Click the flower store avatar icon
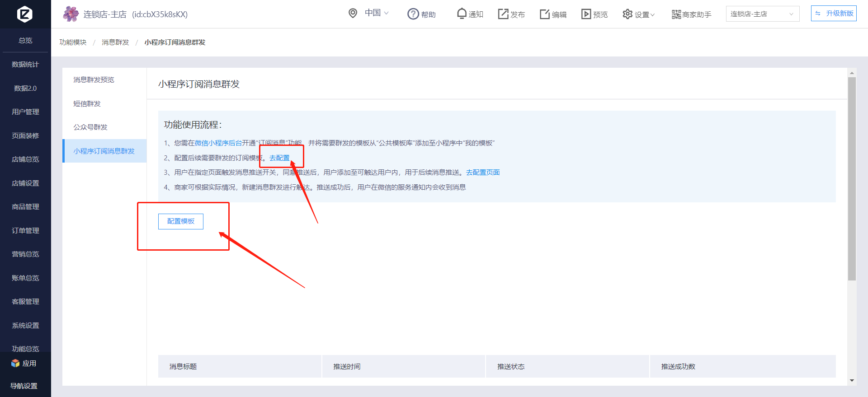868x397 pixels. [71, 14]
